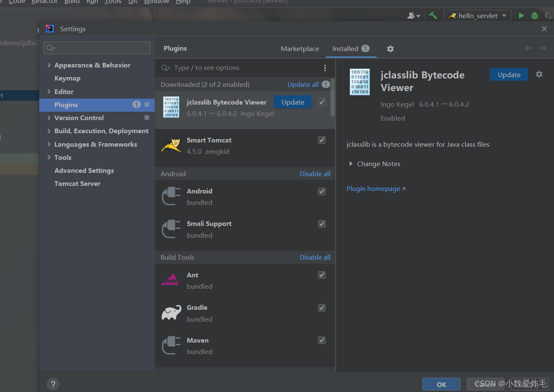This screenshot has width=554, height=392.
Task: Open the Git menu
Action: (133, 2)
